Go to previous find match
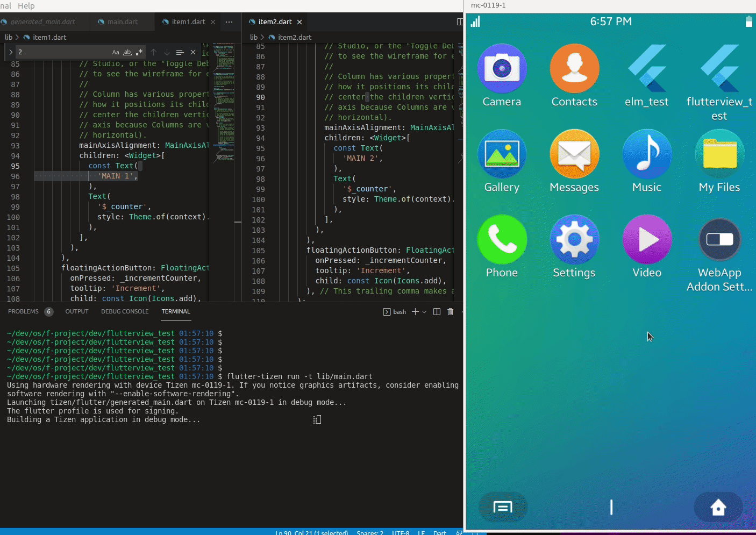This screenshot has height=535, width=756. click(154, 52)
